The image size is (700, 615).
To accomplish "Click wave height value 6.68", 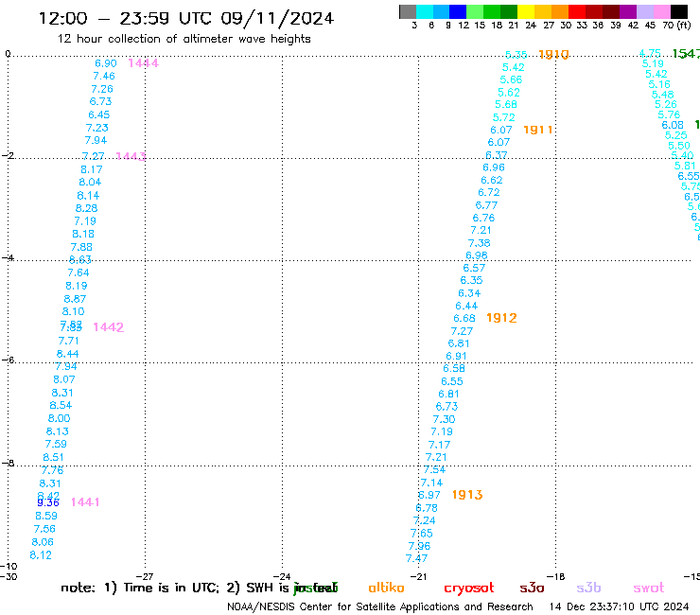I will [464, 318].
